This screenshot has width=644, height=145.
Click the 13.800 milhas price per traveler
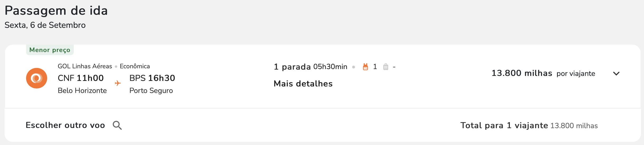(x=522, y=73)
